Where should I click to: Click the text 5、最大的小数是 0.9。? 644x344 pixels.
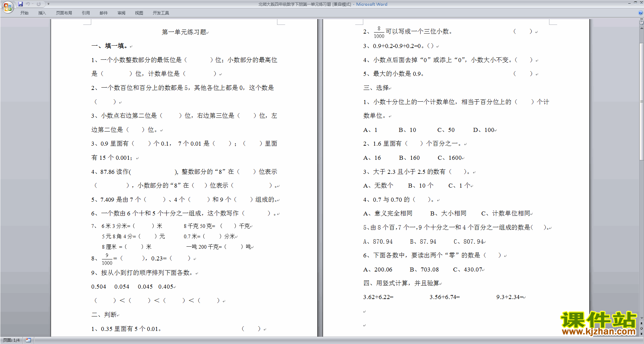(394, 74)
